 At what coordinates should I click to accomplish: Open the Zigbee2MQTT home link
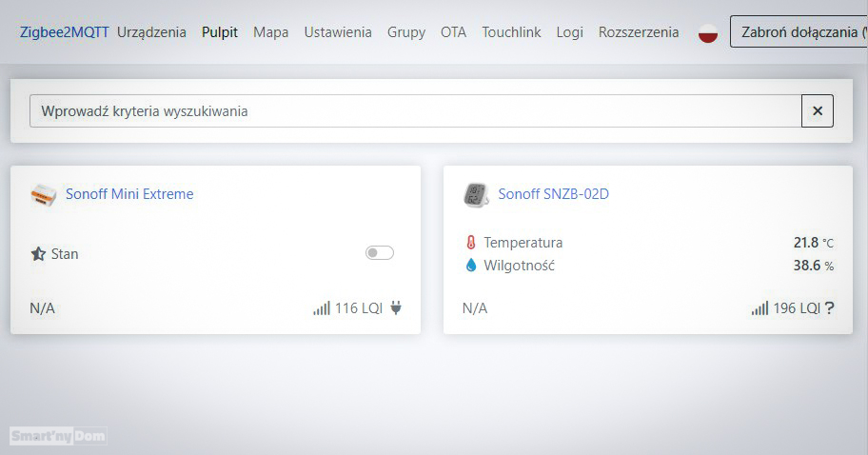pyautogui.click(x=64, y=32)
